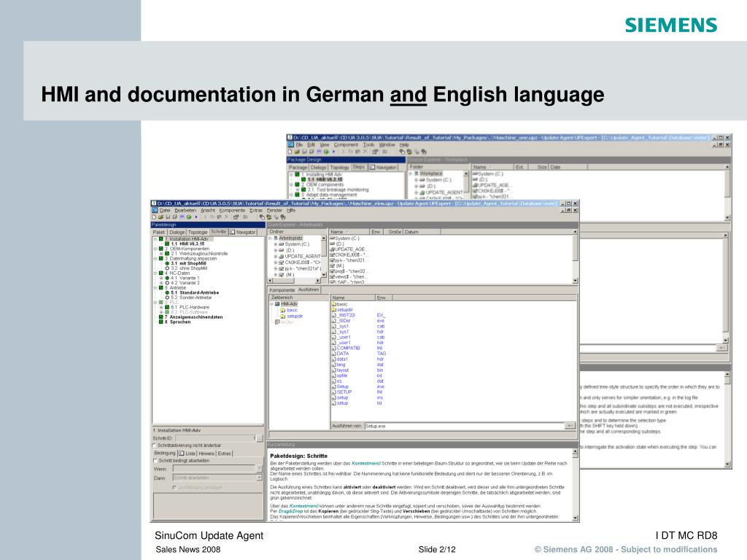Open the Dann dropdown arrow
The image size is (747, 560).
click(259, 478)
